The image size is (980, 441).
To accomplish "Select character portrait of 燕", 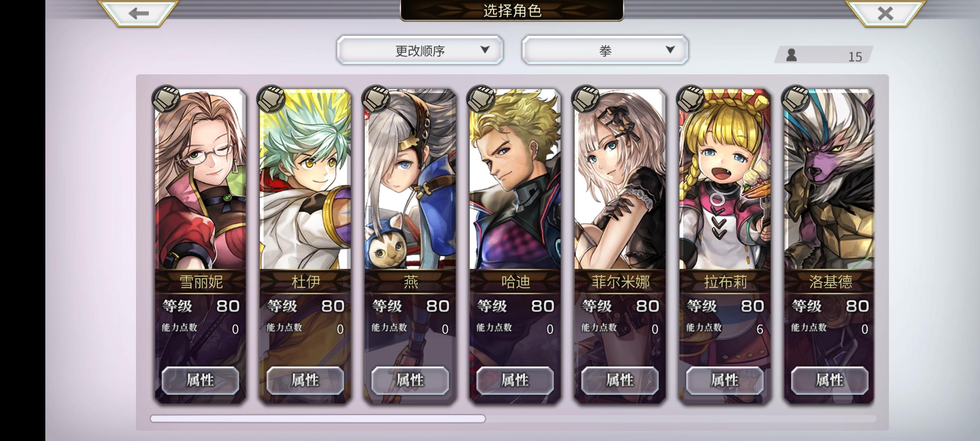I will (x=410, y=180).
